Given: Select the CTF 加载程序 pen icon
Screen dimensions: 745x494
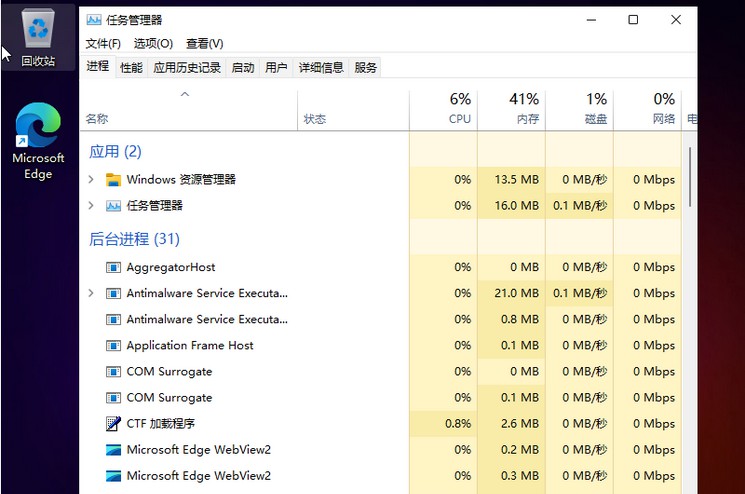Looking at the screenshot, I should point(113,424).
